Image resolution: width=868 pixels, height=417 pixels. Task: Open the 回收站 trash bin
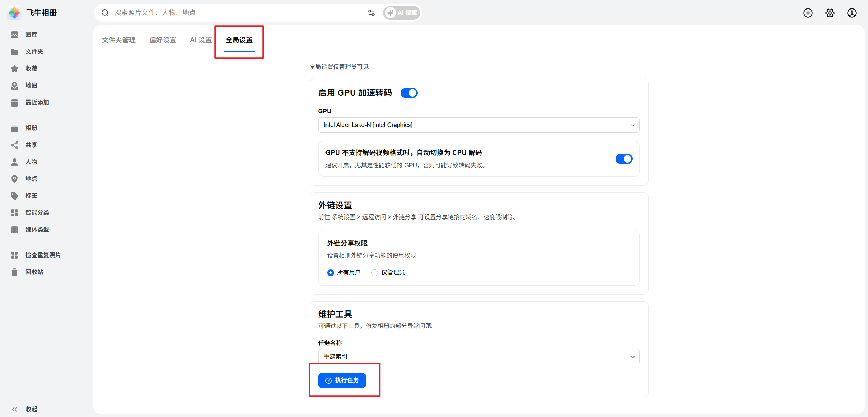[34, 272]
